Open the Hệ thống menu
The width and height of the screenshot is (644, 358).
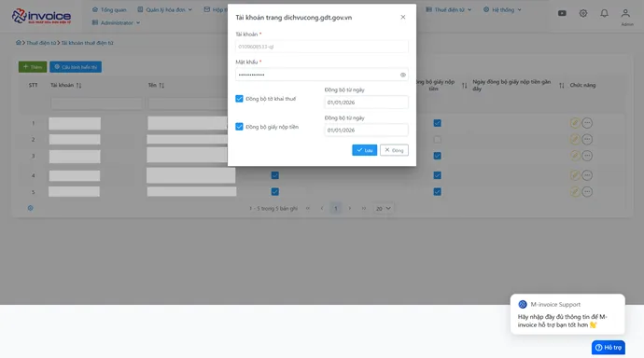click(502, 9)
